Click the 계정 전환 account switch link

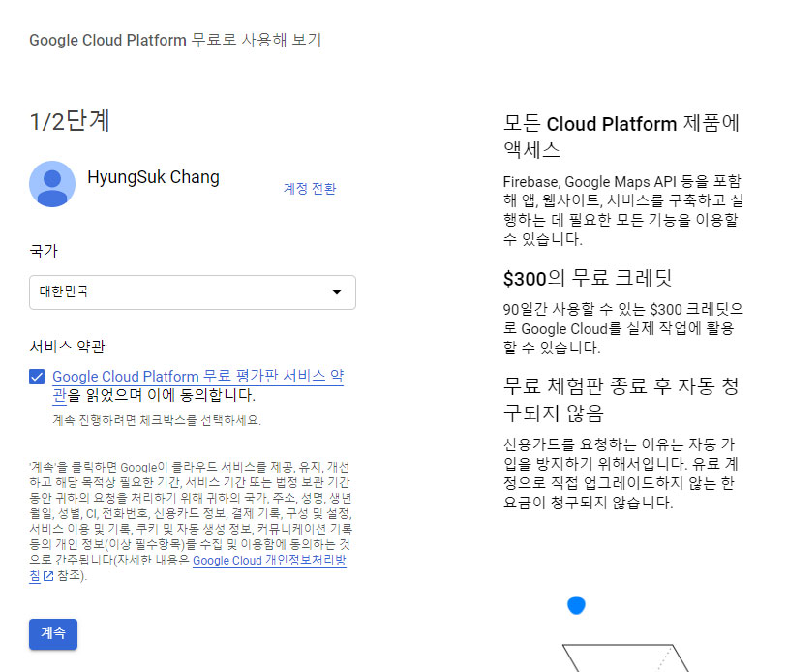click(x=310, y=189)
